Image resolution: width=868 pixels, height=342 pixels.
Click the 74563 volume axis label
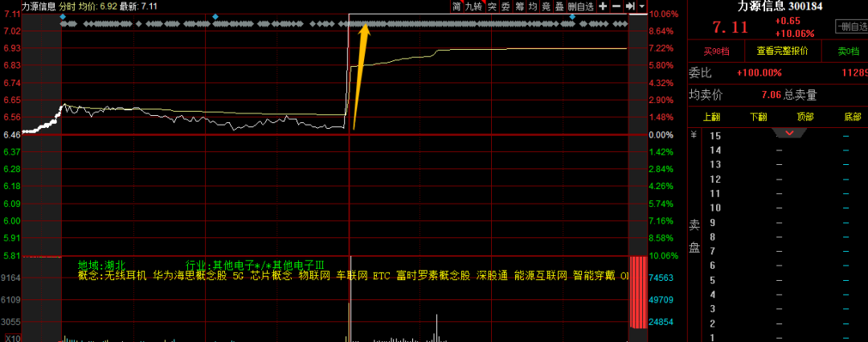click(x=662, y=278)
